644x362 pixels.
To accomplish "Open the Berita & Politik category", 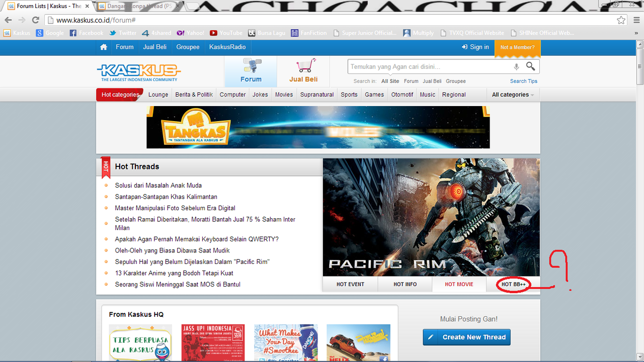I will coord(194,95).
